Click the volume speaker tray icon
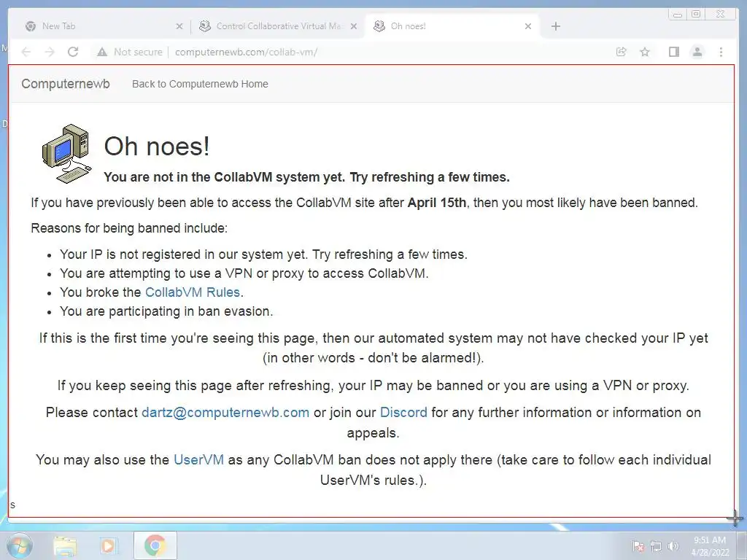The width and height of the screenshot is (747, 560). (673, 546)
